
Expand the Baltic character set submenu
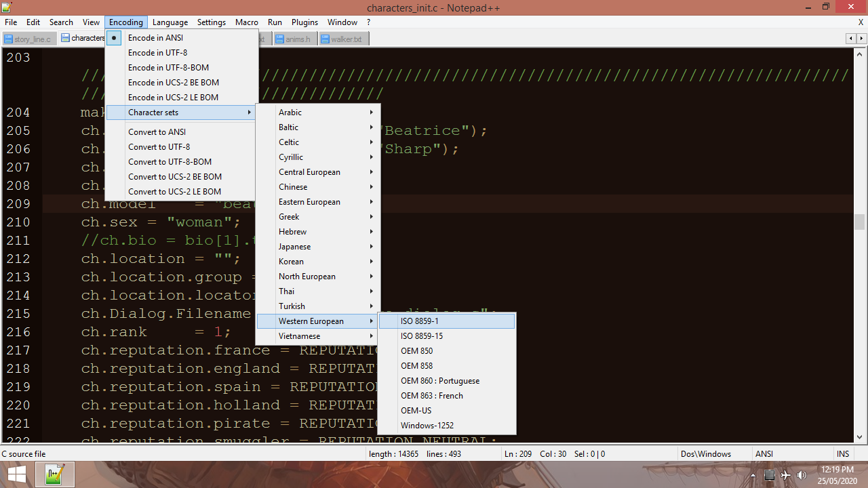(318, 127)
